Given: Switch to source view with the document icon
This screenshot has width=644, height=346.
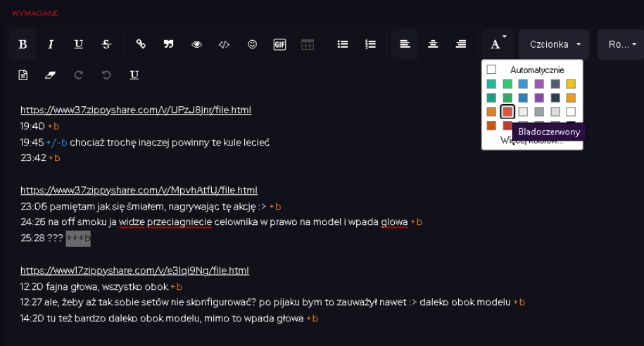Looking at the screenshot, I should pos(23,75).
